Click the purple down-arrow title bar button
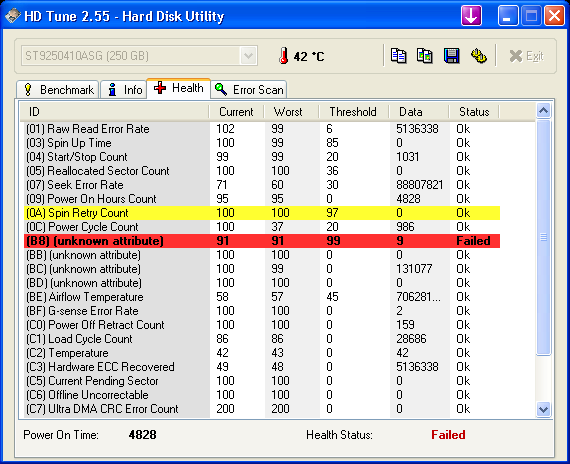Screen dimensions: 570x464 [x=471, y=16]
